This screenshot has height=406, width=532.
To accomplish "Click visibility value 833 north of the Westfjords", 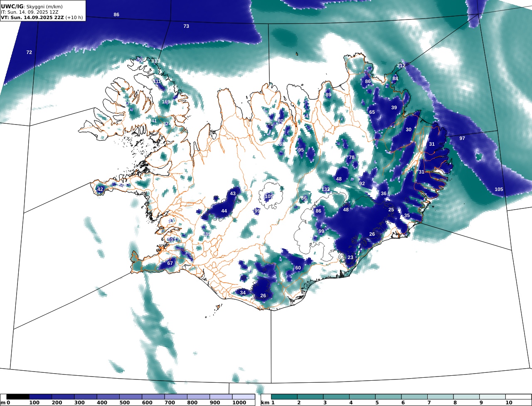I will tap(155, 61).
